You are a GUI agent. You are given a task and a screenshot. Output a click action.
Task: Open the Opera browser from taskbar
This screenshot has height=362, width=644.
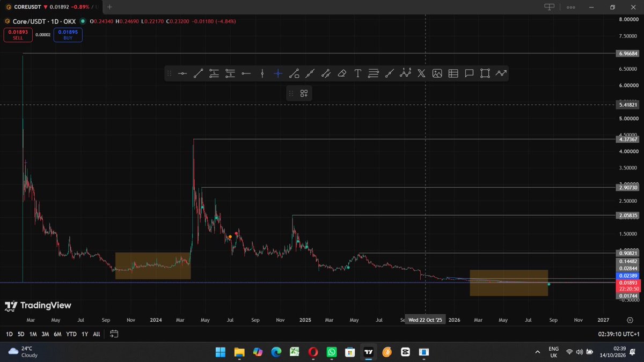point(313,352)
